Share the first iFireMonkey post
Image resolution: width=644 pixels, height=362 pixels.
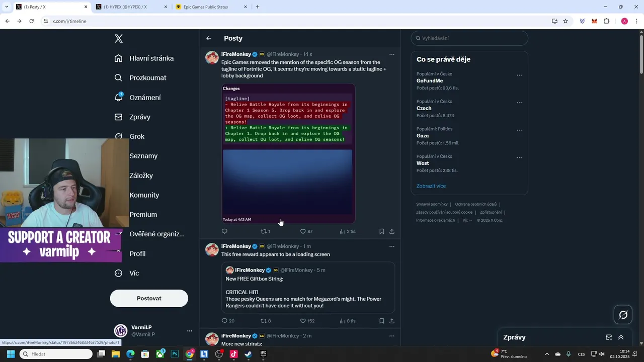pyautogui.click(x=392, y=231)
